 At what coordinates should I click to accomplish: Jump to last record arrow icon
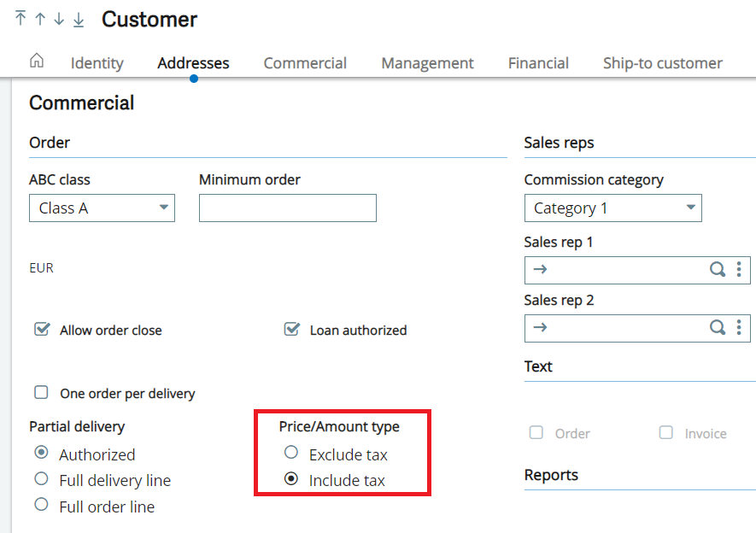pyautogui.click(x=79, y=19)
